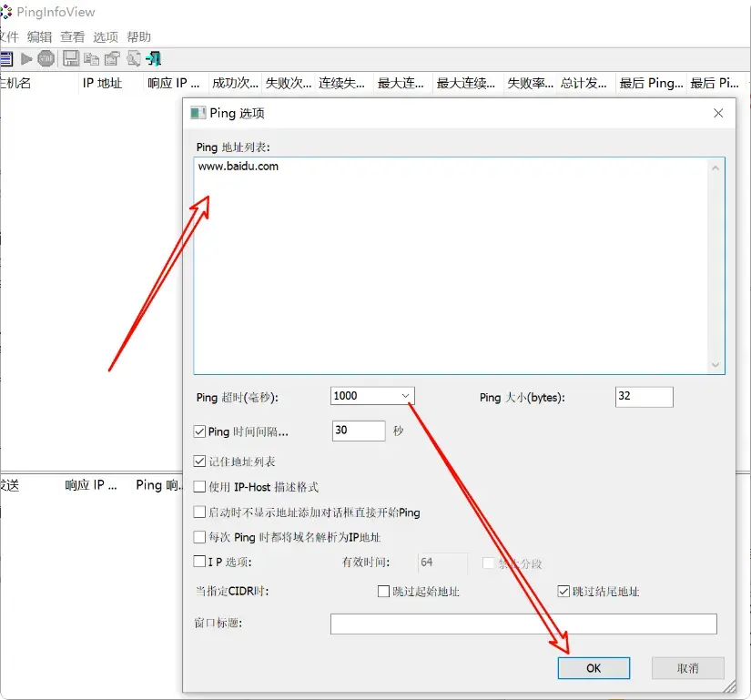Click the 窗口标题 text field
The image size is (751, 700).
coord(523,624)
